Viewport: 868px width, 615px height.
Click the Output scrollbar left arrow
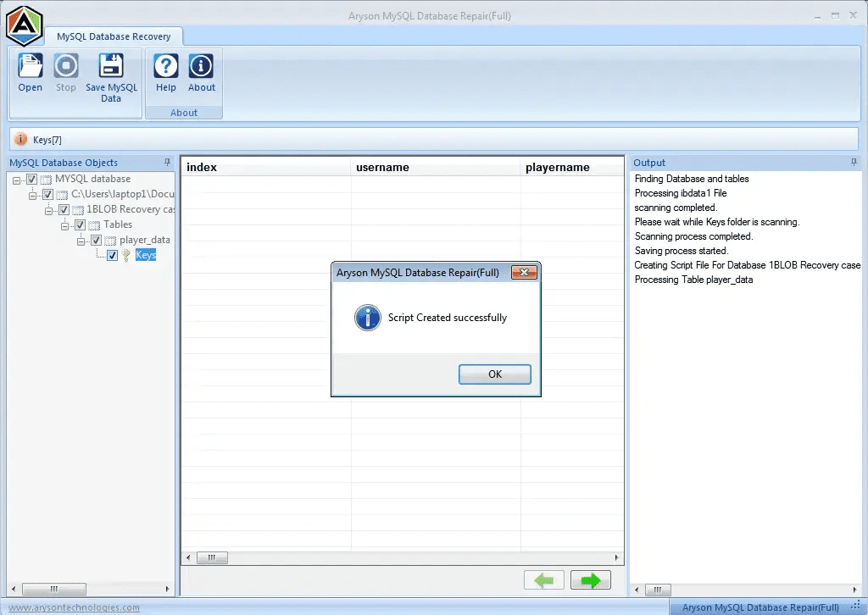(x=637, y=590)
